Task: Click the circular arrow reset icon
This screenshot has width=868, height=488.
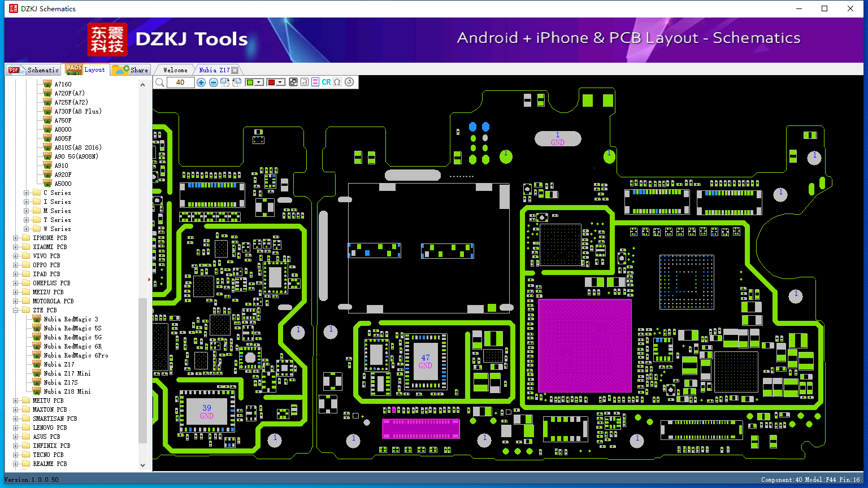Action: pyautogui.click(x=349, y=82)
